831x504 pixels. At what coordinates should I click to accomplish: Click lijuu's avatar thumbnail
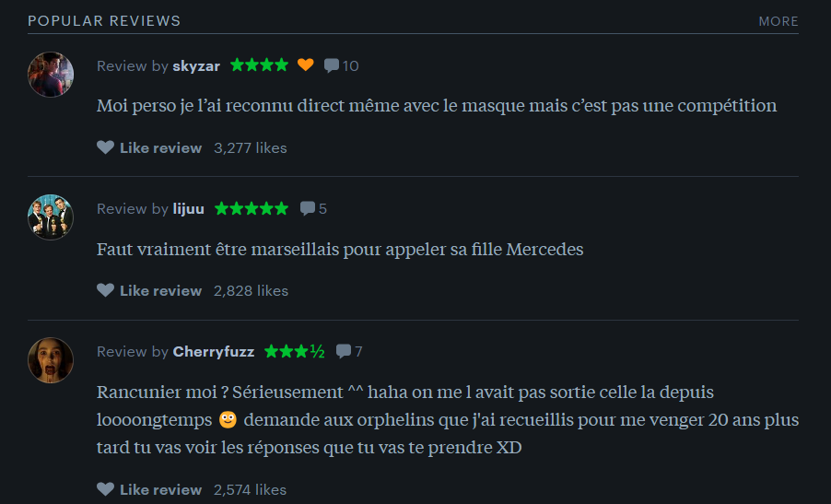click(51, 217)
